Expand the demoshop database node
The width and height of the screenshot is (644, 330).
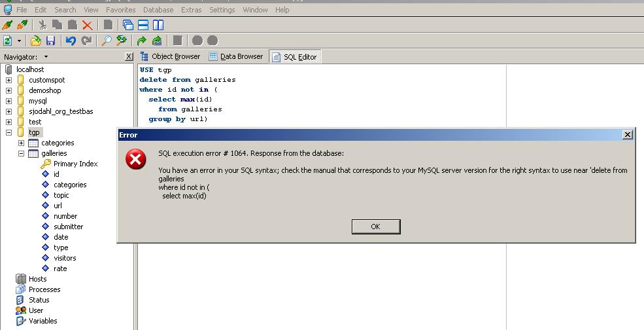click(x=8, y=90)
